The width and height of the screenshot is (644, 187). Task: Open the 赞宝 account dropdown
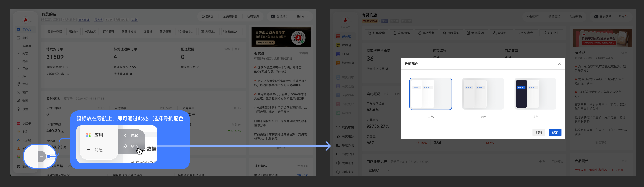[x=623, y=17]
